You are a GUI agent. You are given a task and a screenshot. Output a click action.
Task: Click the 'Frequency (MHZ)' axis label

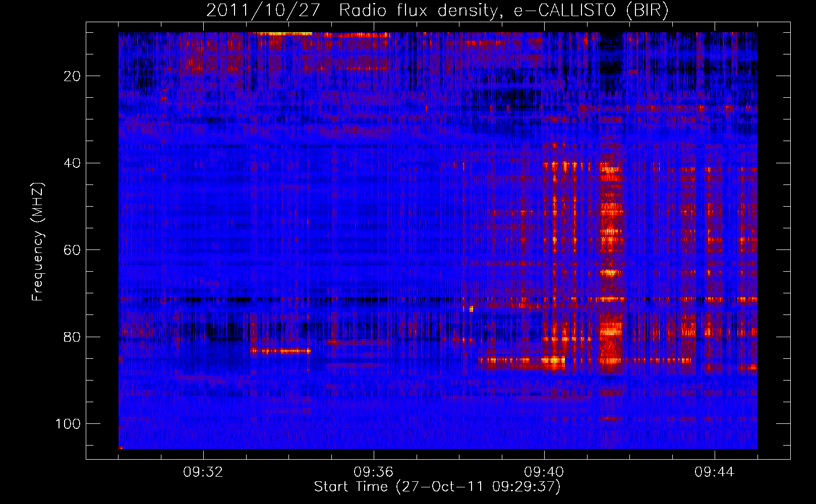point(38,242)
